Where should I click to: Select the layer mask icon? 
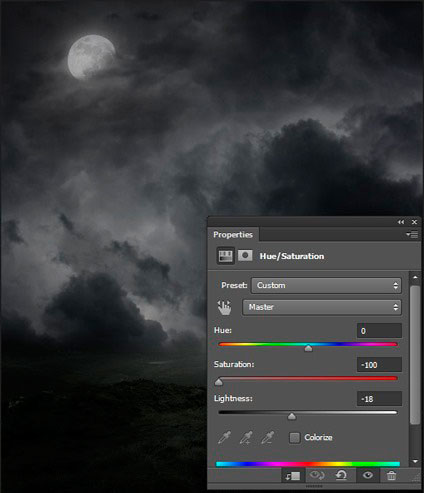pos(245,256)
